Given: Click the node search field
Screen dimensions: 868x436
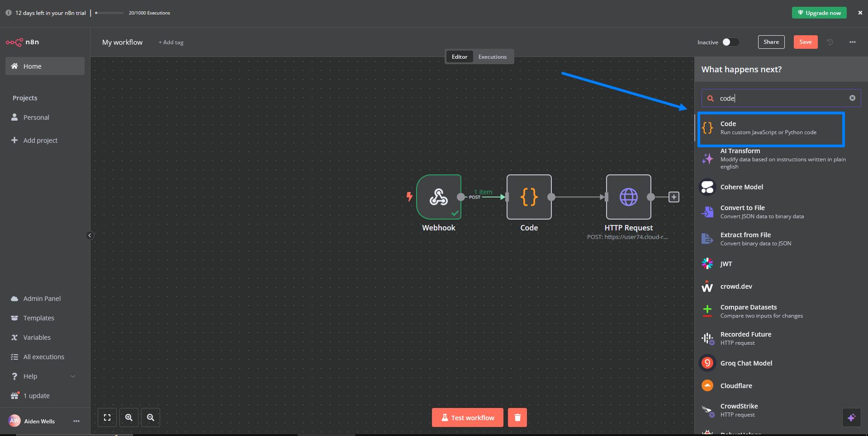Looking at the screenshot, I should [x=781, y=98].
